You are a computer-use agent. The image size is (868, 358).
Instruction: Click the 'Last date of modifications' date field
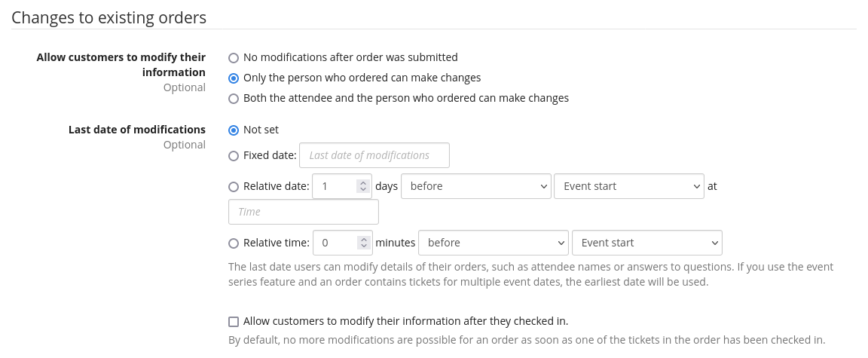374,155
